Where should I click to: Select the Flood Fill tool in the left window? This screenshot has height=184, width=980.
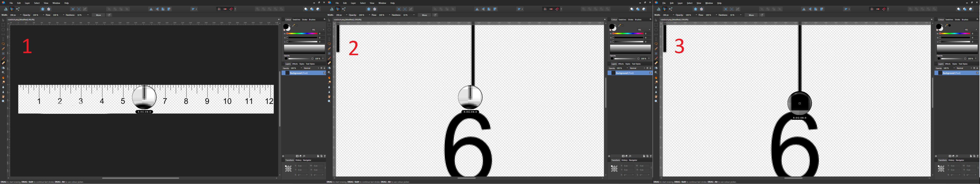tap(3, 68)
